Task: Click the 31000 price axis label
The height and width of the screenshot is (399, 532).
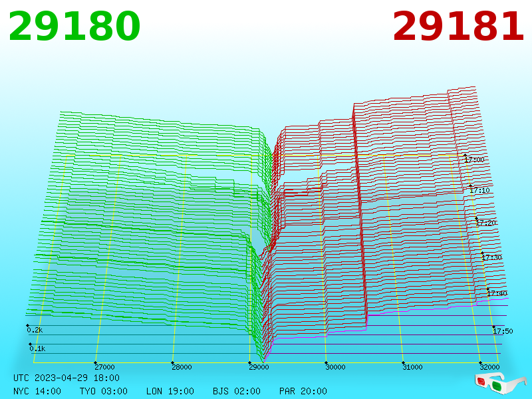Action: (412, 367)
